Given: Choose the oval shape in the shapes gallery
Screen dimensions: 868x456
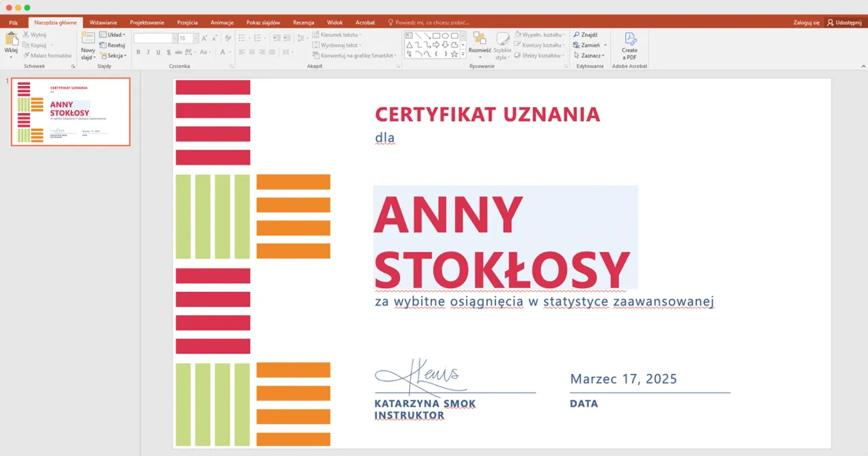Looking at the screenshot, I should click(x=446, y=36).
